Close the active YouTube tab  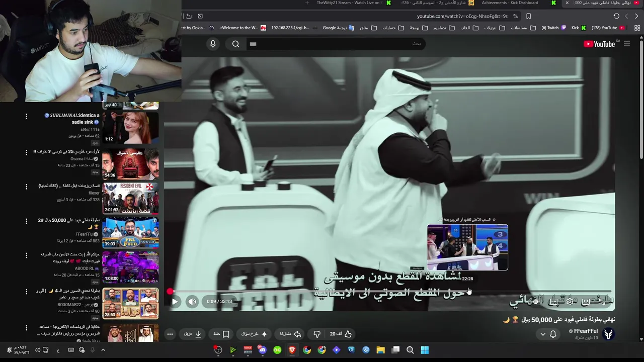(x=567, y=3)
